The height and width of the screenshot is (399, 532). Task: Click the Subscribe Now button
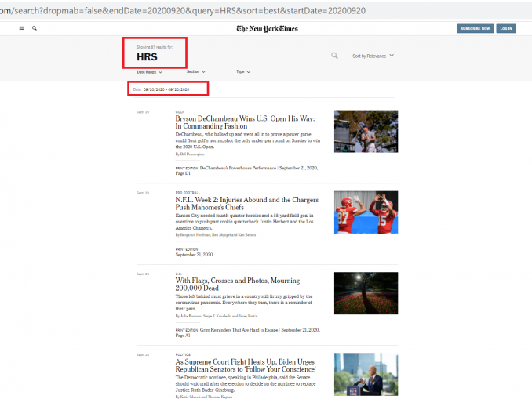(x=475, y=28)
